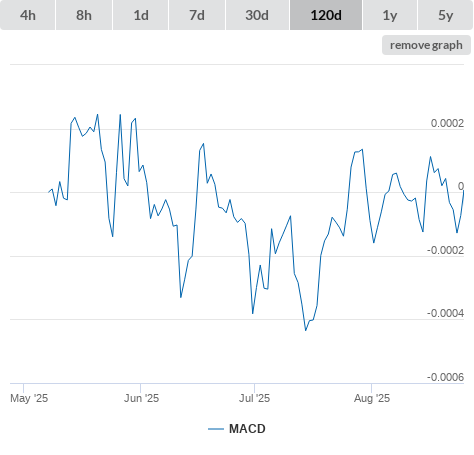This screenshot has width=474, height=455.
Task: Click the -0.0006 y-axis label
Action: (x=445, y=377)
